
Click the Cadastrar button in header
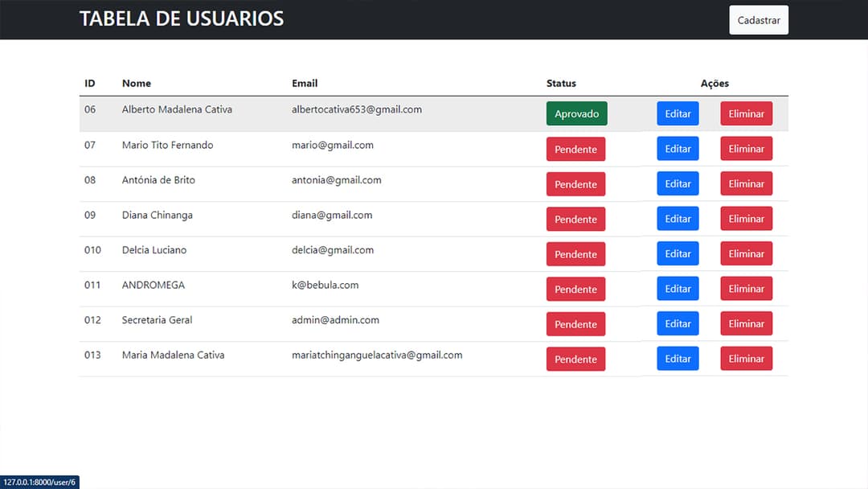click(x=758, y=20)
